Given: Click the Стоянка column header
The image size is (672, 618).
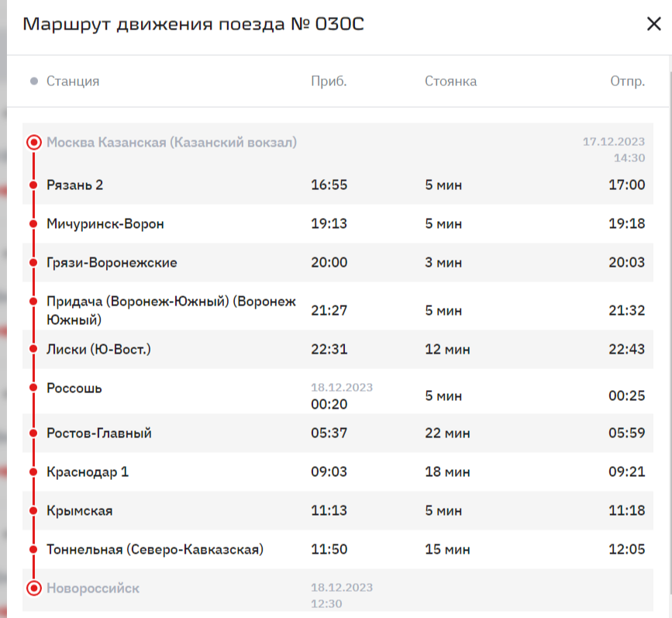Looking at the screenshot, I should pos(450,81).
